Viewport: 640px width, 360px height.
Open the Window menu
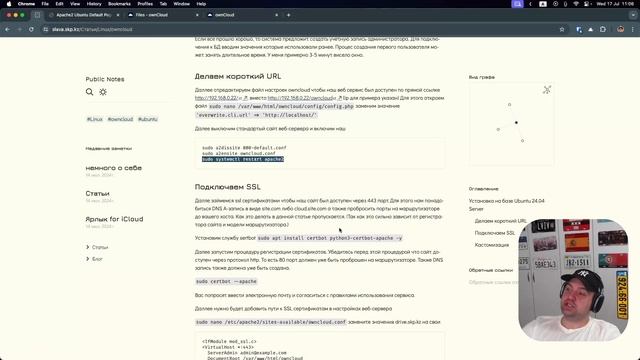pos(182,4)
